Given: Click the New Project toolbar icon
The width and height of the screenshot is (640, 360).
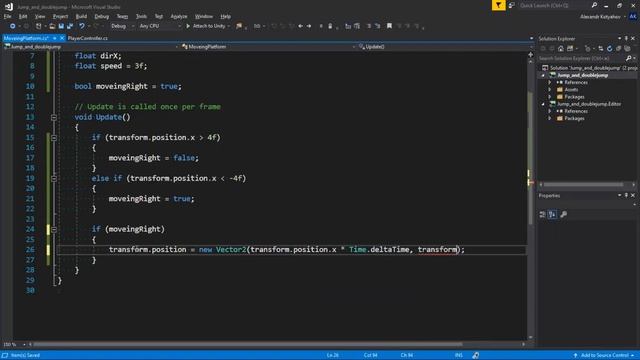Looking at the screenshot, I should [38, 26].
